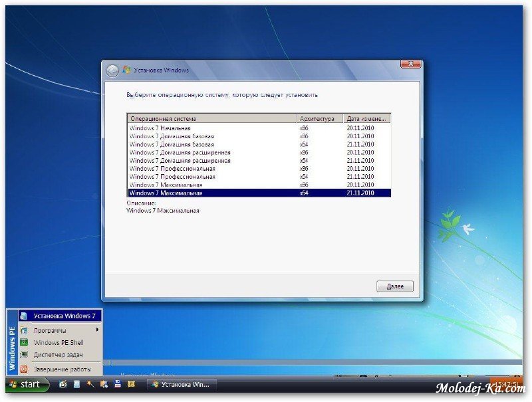The image size is (532, 402).
Task: Click the Windows flag icon in the setup title bar
Action: point(126,70)
